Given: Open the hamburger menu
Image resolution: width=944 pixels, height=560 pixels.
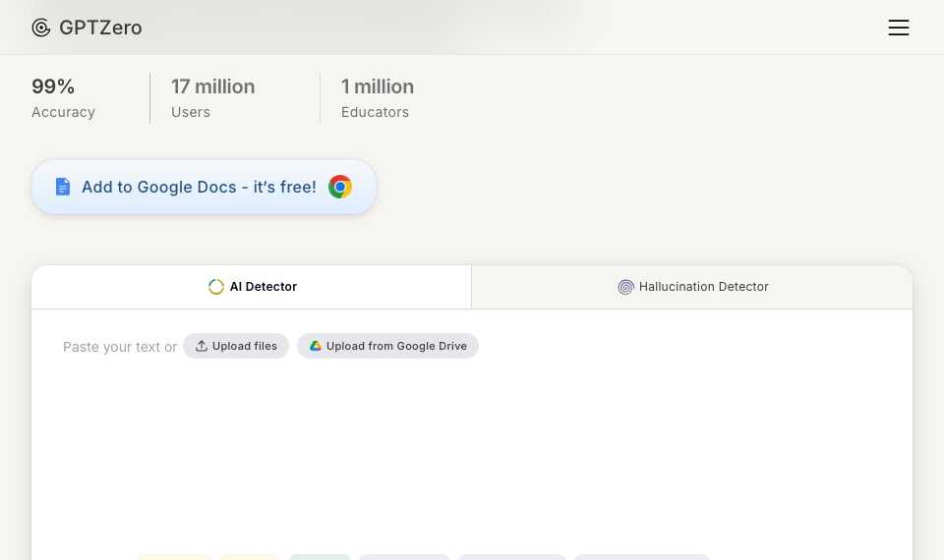Looking at the screenshot, I should [x=898, y=28].
